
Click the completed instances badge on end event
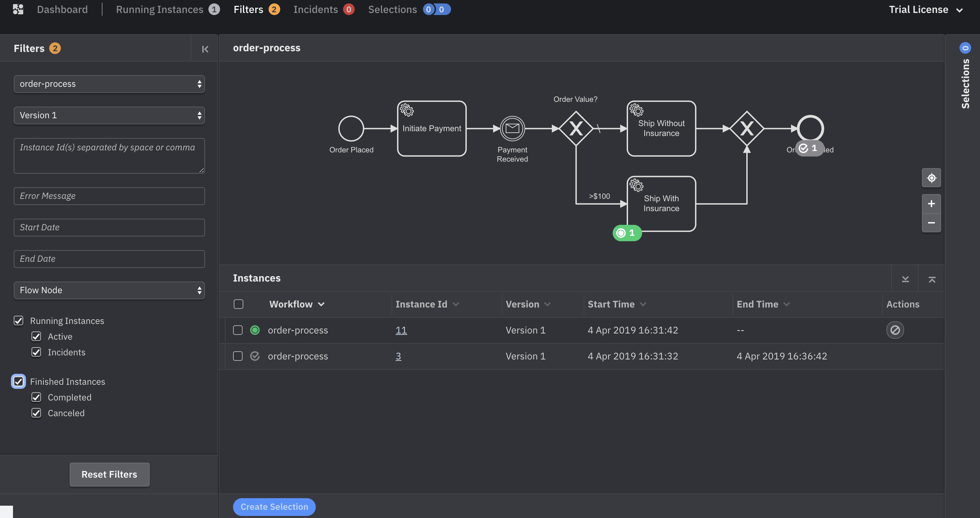[809, 148]
